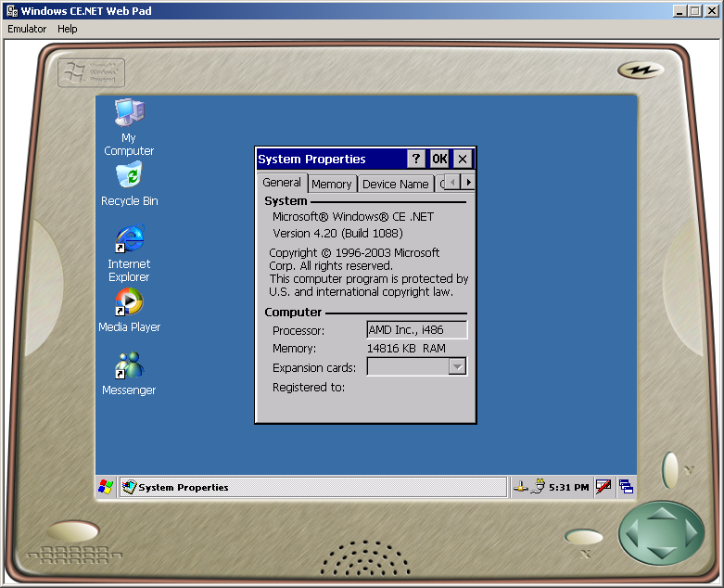
Task: Click the Registered to: label
Action: [x=309, y=387]
